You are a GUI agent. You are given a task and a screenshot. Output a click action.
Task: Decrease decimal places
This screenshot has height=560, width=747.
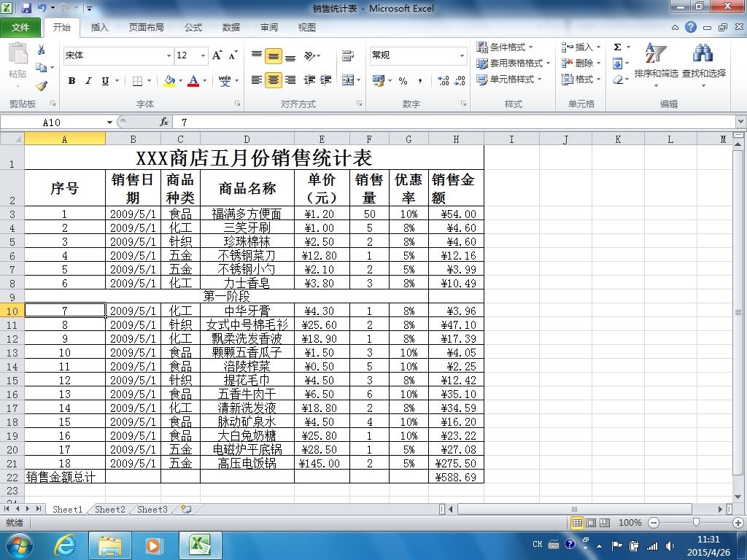460,81
